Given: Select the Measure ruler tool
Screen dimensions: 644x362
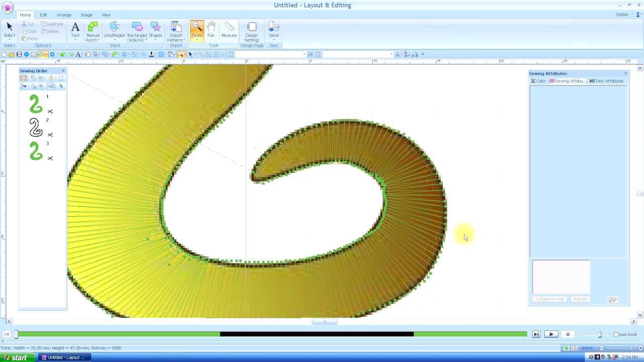Looking at the screenshot, I should 228,30.
